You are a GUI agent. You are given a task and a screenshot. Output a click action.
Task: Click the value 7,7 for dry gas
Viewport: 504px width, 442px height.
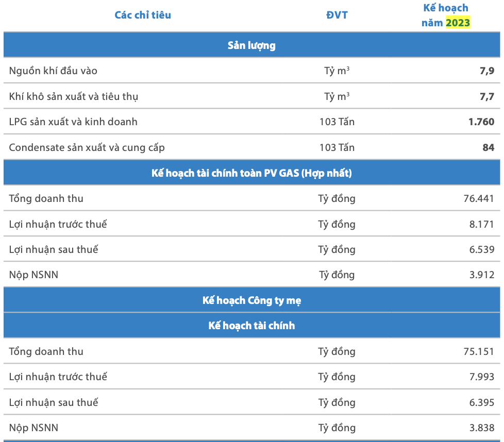(486, 96)
